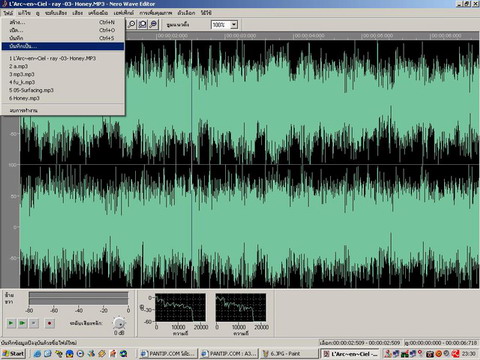Click the 00:00:05.000 mark on time ruler
This screenshot has height=360, width=480.
click(377, 36)
